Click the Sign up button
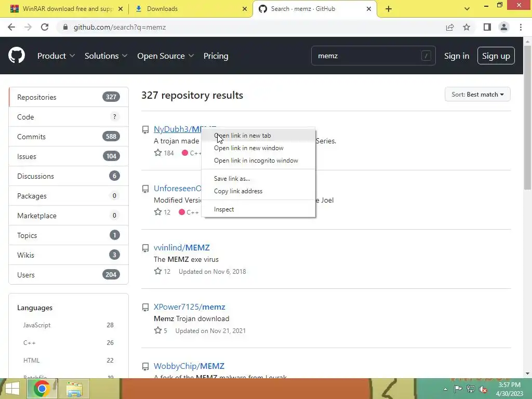Image resolution: width=532 pixels, height=399 pixels. tap(496, 56)
